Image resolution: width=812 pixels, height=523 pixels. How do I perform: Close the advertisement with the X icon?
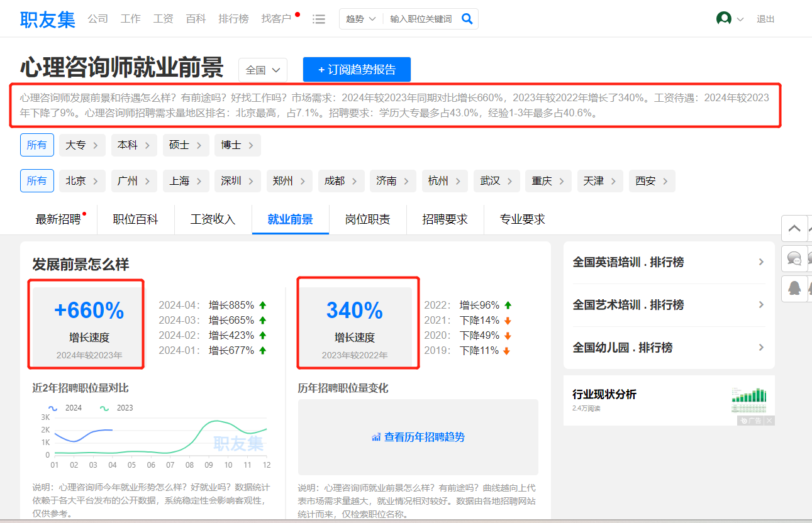pyautogui.click(x=769, y=421)
